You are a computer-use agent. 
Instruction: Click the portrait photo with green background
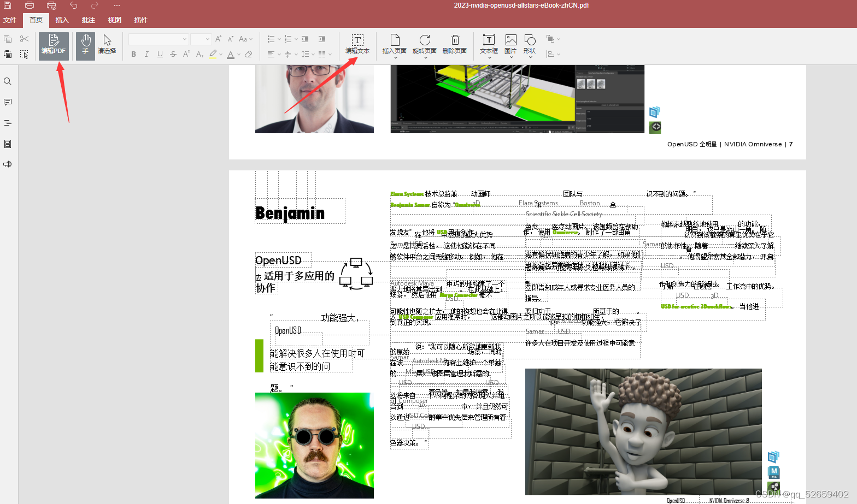click(x=314, y=445)
